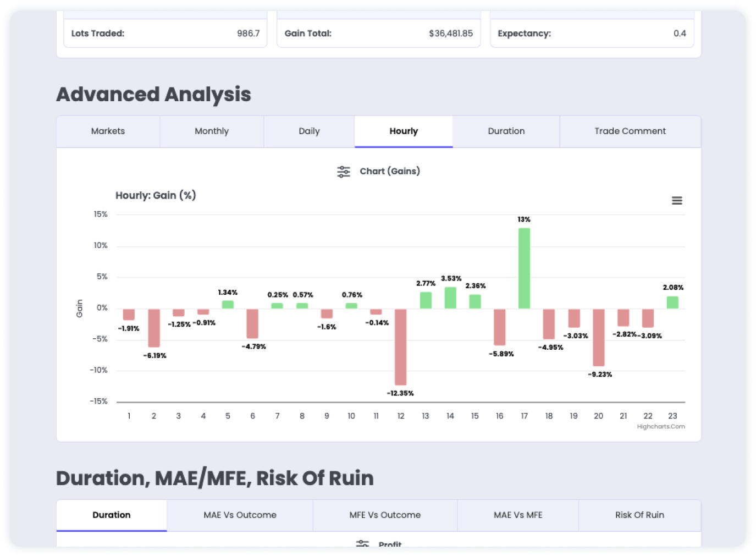The image size is (756, 556).
Task: Click the Lots Traded stat card
Action: click(x=165, y=33)
